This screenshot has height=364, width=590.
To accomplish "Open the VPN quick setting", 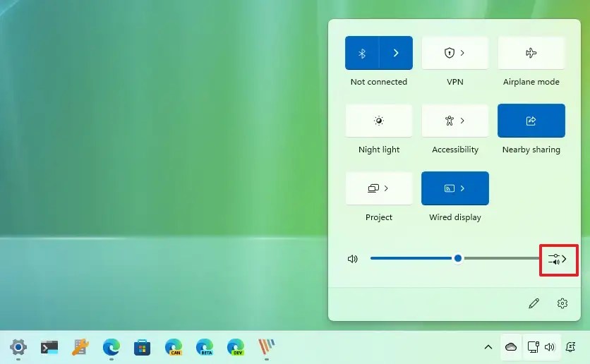I will point(455,53).
